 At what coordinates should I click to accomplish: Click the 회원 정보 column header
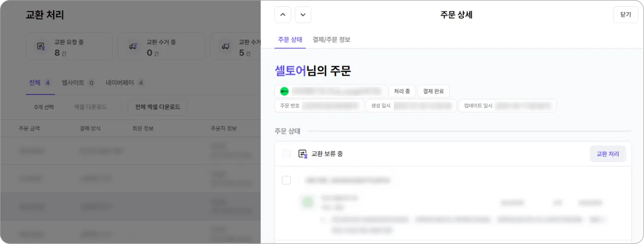click(x=143, y=128)
